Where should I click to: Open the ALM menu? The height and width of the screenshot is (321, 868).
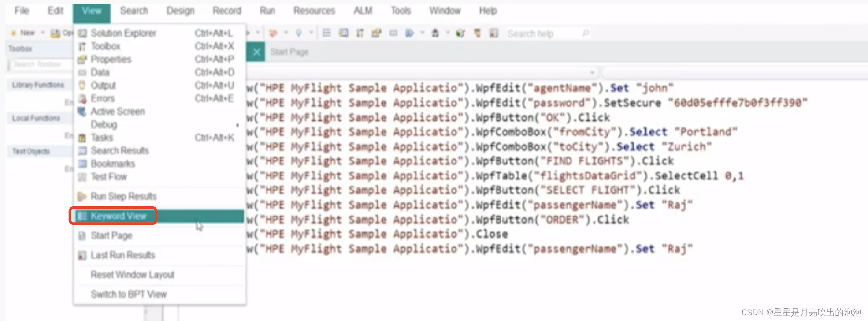(x=363, y=11)
